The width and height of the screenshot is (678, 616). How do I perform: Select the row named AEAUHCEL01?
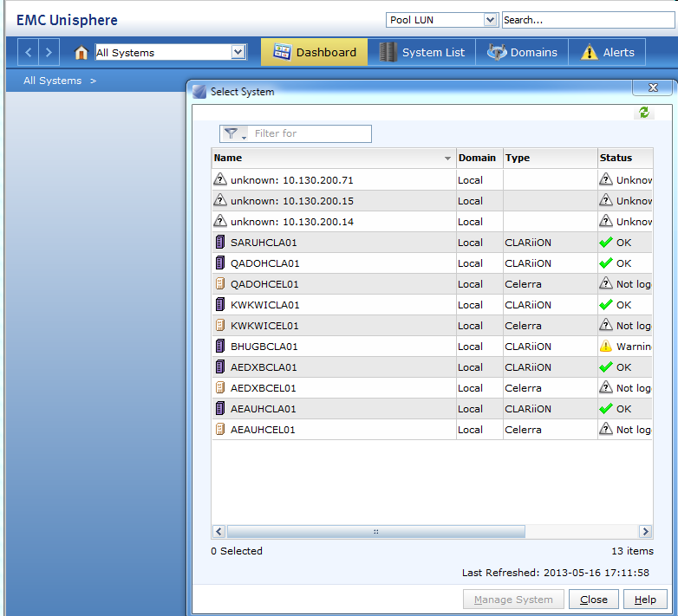coord(432,430)
